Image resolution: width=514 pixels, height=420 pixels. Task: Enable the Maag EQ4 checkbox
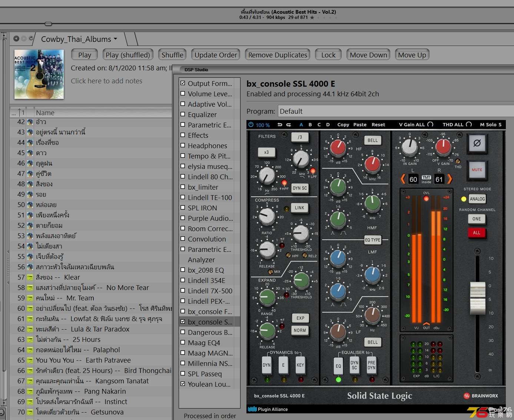pos(183,342)
